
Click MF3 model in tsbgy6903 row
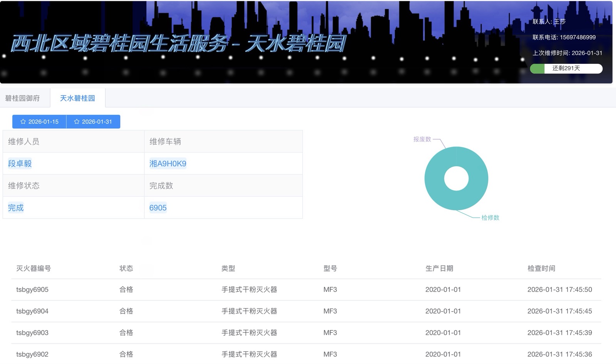coord(330,333)
